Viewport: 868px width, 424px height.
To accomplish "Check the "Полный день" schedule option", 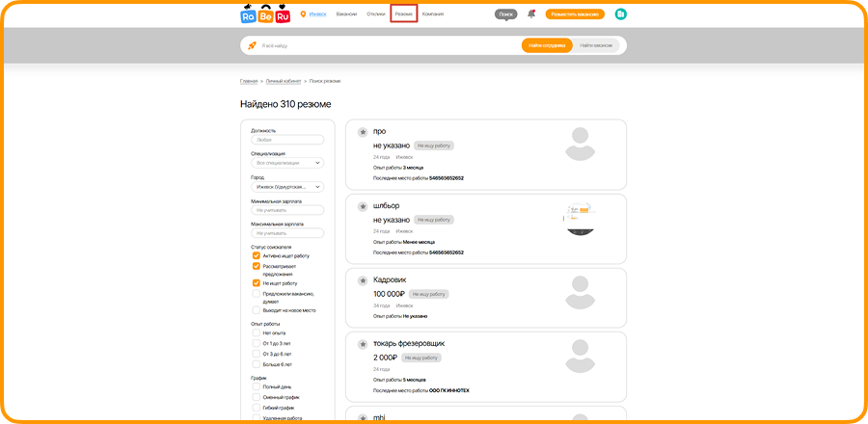I will pos(256,385).
